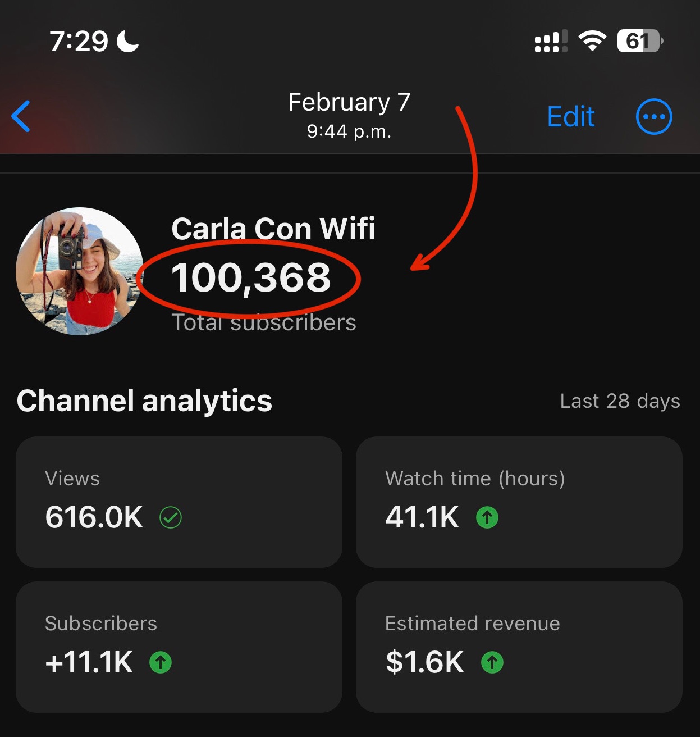Click the Edit button
The width and height of the screenshot is (700, 737).
pos(571,117)
